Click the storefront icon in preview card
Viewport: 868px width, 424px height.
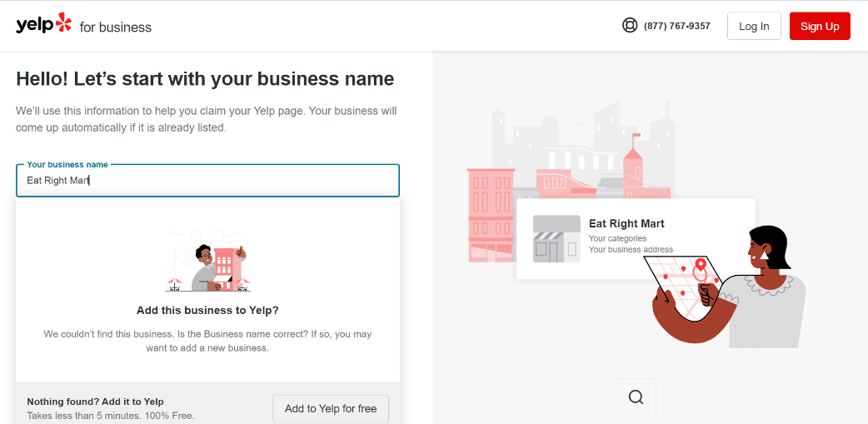tap(556, 238)
